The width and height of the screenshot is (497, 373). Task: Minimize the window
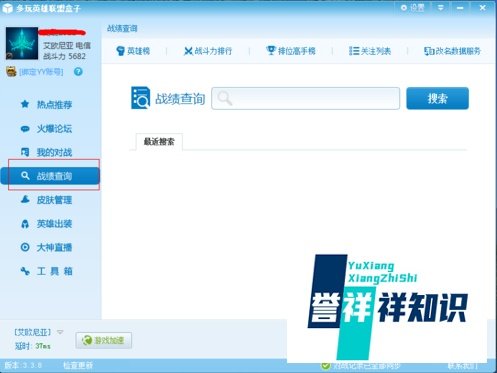pyautogui.click(x=460, y=8)
